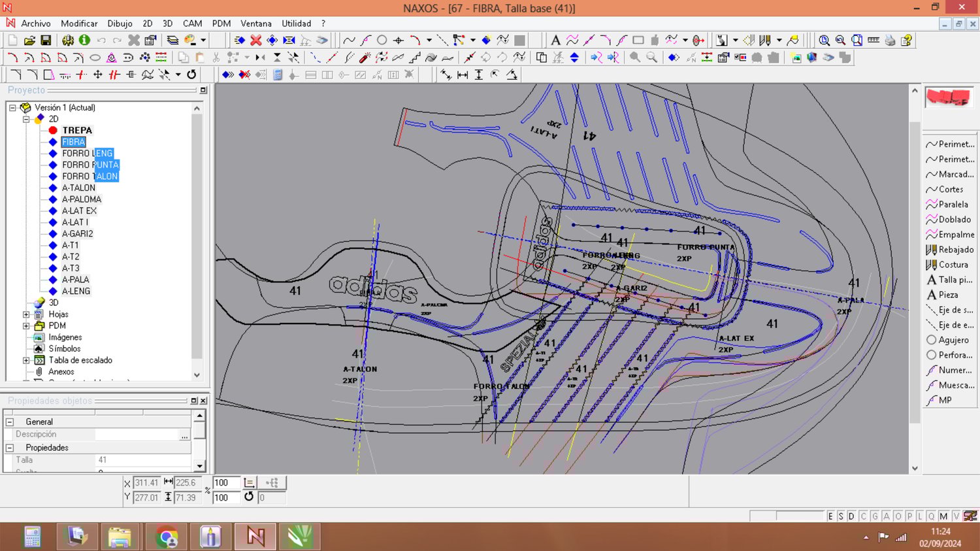Click the Save floppy disk icon
980x551 pixels.
[46, 41]
